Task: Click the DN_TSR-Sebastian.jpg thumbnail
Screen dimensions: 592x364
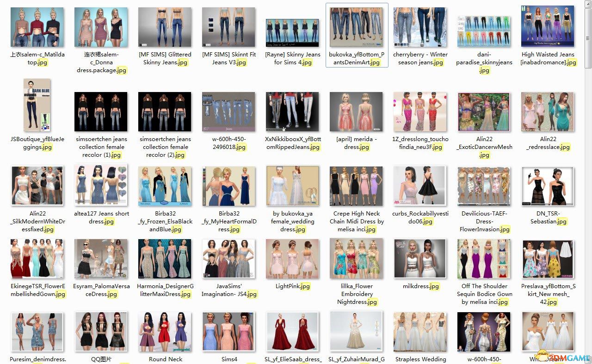Action: (548, 186)
